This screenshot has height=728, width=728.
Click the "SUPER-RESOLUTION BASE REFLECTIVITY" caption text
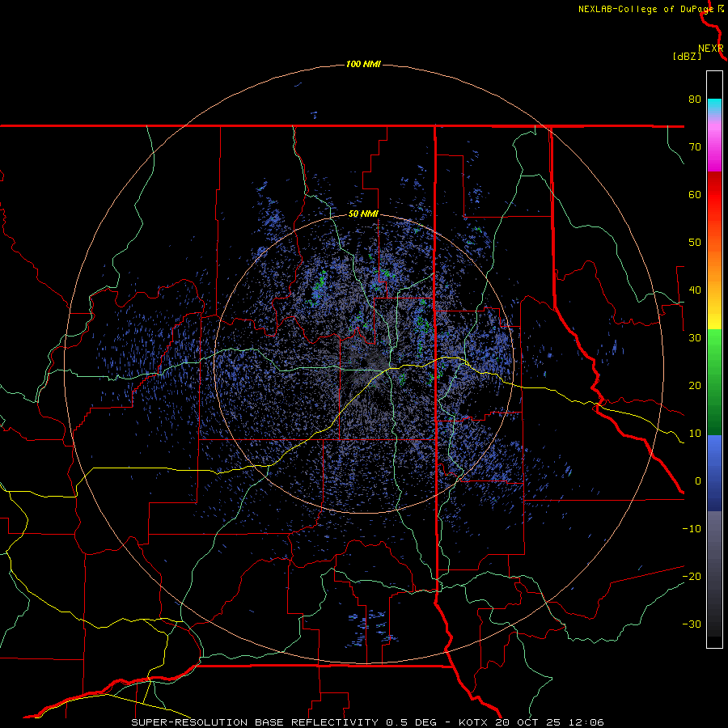coord(255,722)
